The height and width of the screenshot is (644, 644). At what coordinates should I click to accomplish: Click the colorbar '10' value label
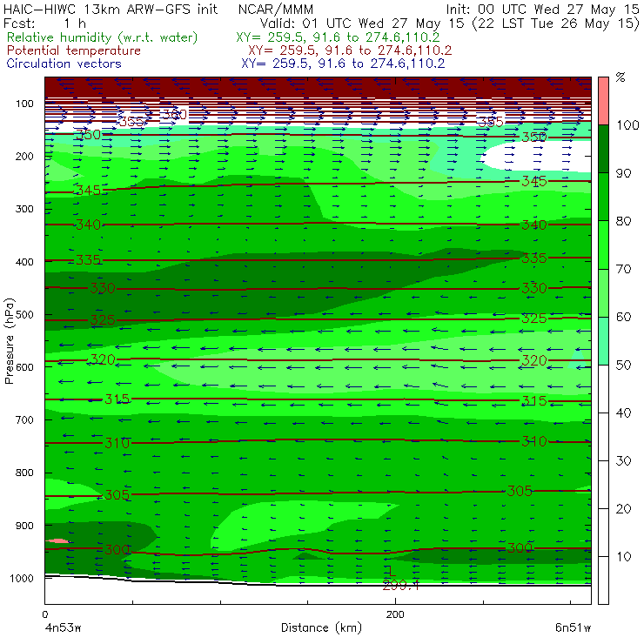[623, 557]
